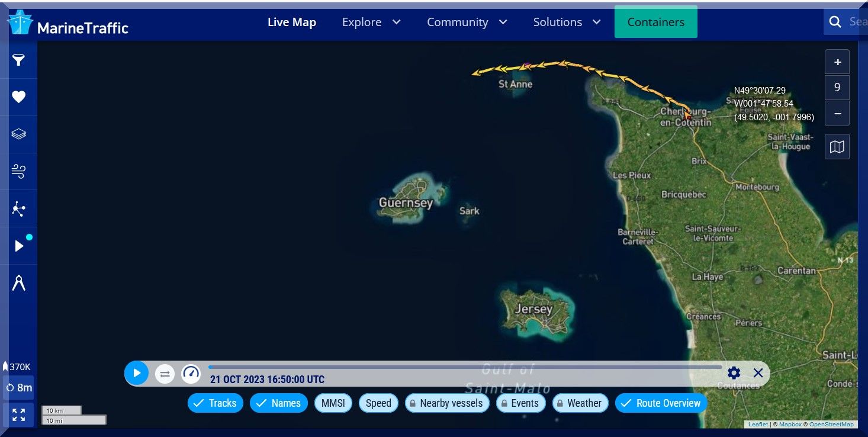This screenshot has width=868, height=437.
Task: Toggle the Tracks option off
Action: coord(216,403)
